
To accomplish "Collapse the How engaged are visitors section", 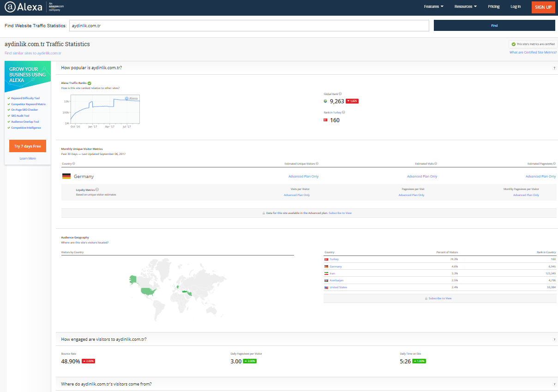I will coord(306,339).
